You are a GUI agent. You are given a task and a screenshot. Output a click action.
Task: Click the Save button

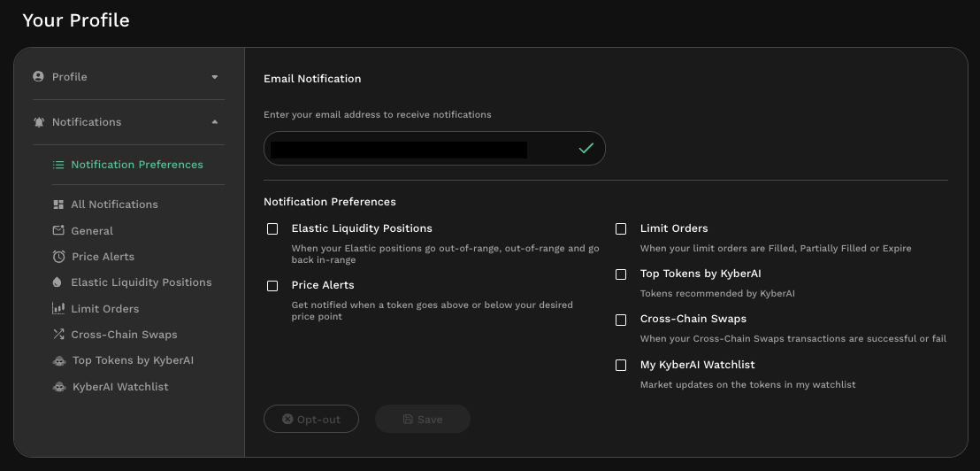[422, 420]
